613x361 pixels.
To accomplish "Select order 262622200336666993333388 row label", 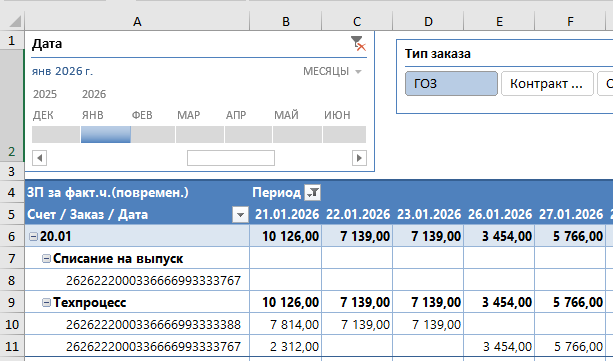I will click(153, 324).
